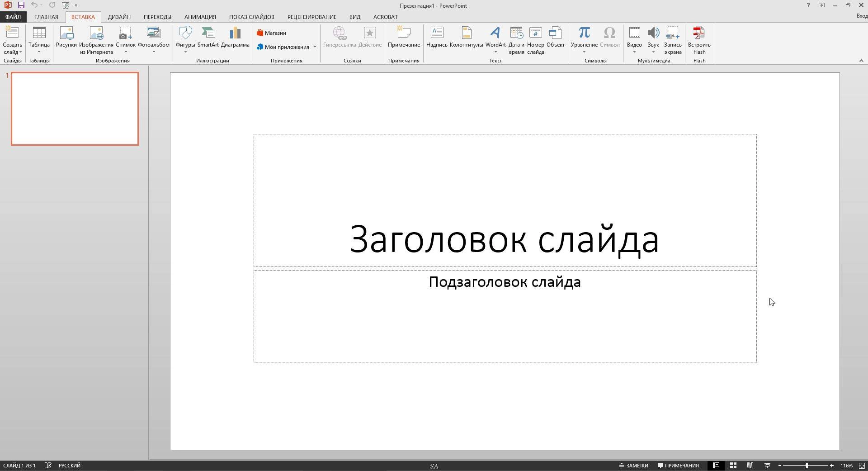This screenshot has height=471, width=868.
Task: Switch to the ПОКАЗ СЛАЙДОВ tab
Action: pos(251,17)
